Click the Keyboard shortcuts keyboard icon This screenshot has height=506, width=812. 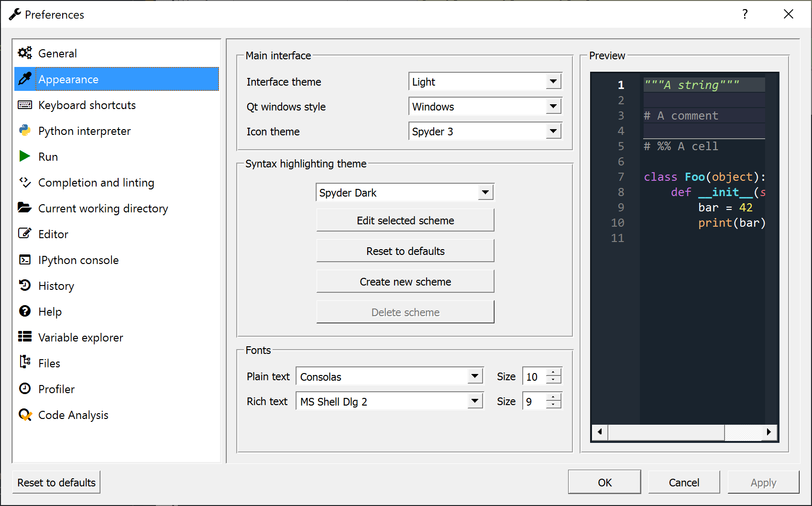tap(25, 105)
